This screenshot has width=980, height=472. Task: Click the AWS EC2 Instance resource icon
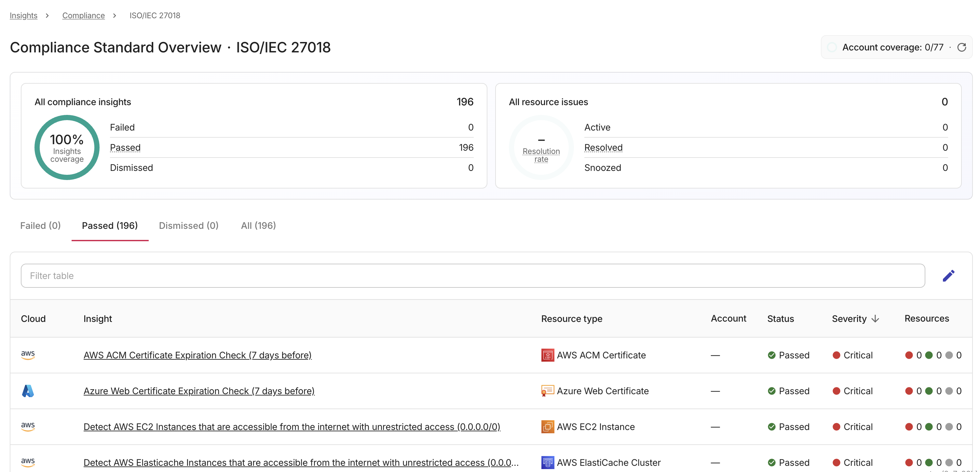click(548, 427)
